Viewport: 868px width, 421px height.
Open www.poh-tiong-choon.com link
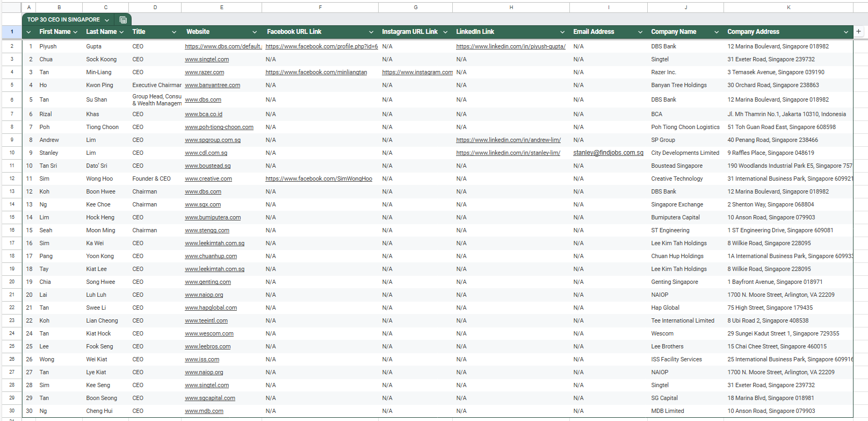coord(219,127)
